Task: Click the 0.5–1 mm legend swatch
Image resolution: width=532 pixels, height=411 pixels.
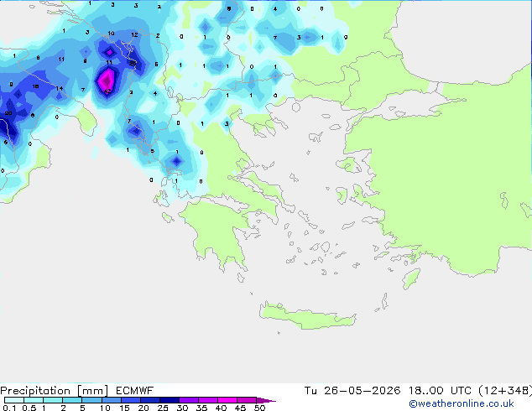Action: point(34,400)
